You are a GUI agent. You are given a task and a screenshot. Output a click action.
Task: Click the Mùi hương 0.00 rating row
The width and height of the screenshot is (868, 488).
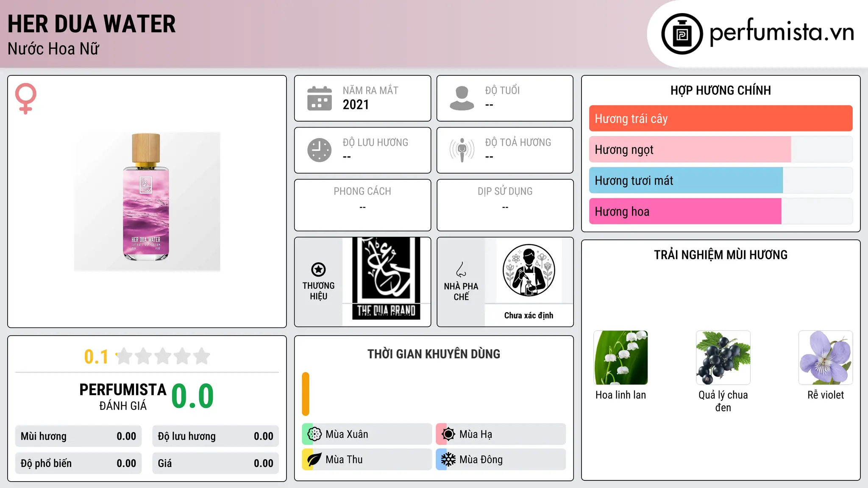point(78,436)
